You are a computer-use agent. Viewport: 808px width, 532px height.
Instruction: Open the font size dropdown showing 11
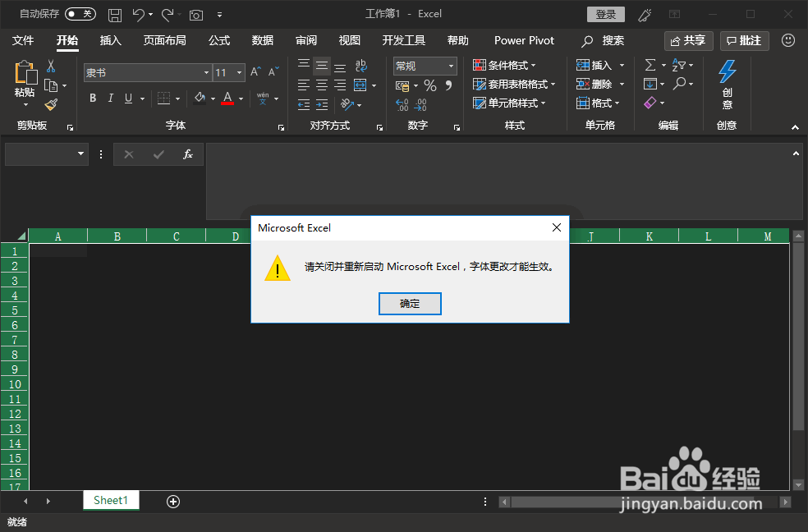coord(239,72)
